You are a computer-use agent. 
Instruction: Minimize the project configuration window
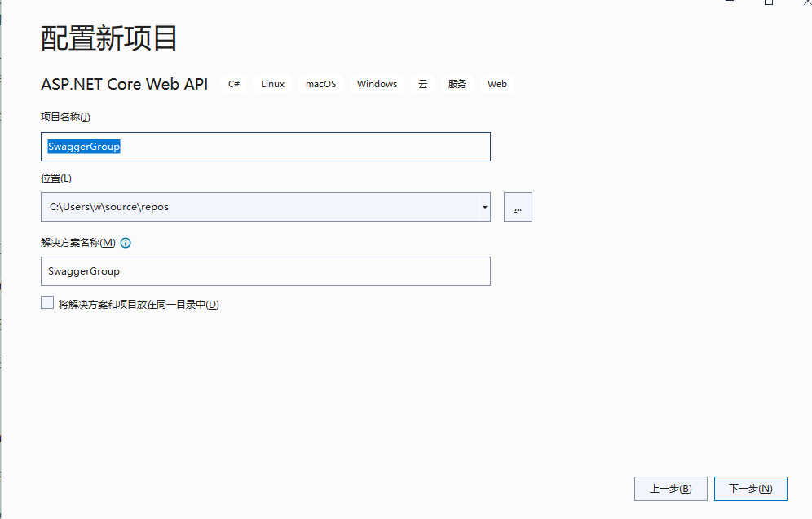coord(728,3)
